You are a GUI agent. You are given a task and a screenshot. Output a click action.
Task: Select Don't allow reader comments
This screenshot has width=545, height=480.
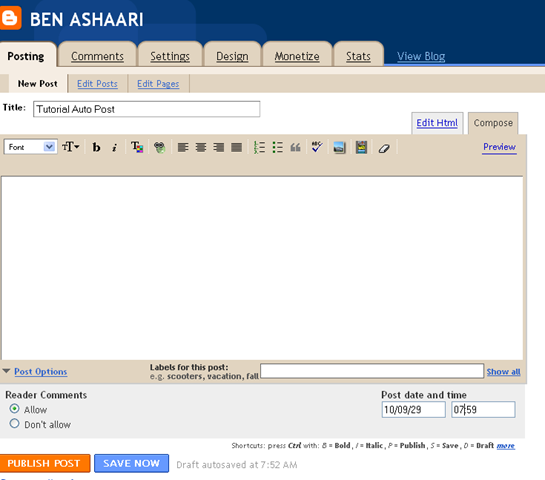pos(14,423)
